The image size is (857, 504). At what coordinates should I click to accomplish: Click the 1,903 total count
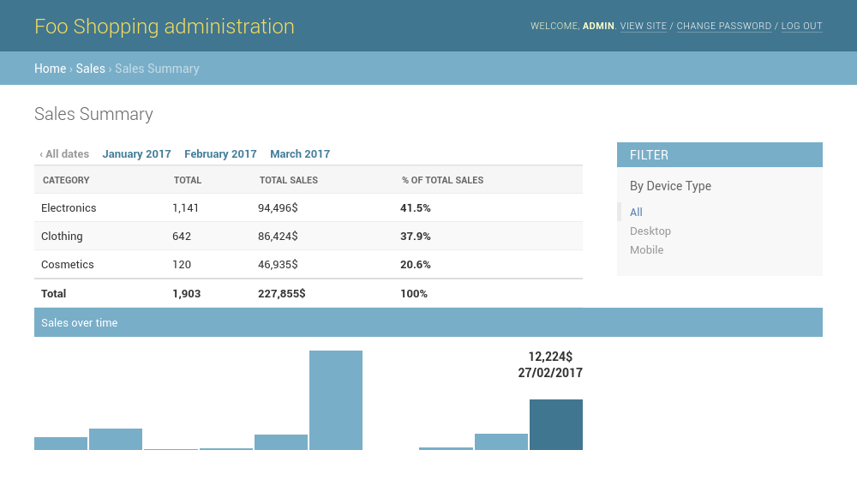(186, 293)
